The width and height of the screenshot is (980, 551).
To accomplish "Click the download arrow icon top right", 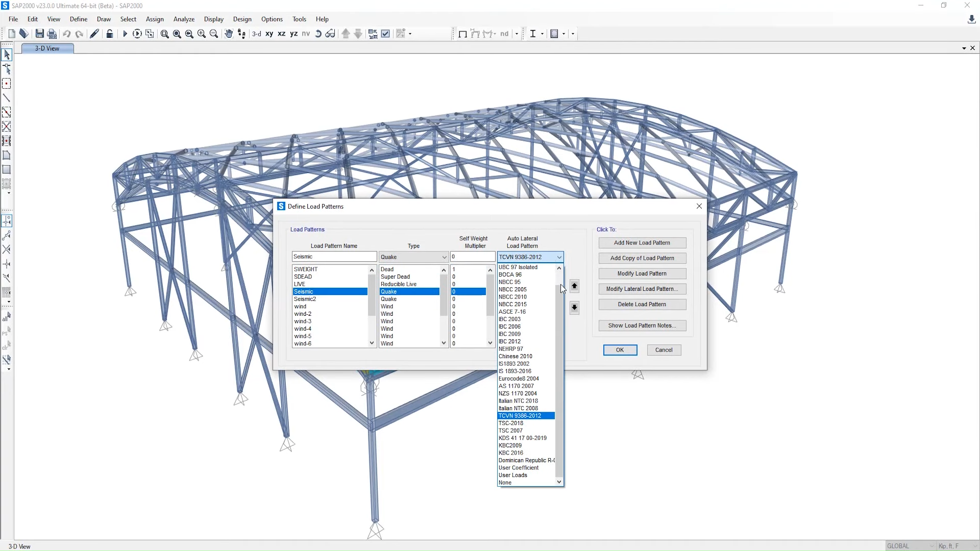I will [971, 19].
